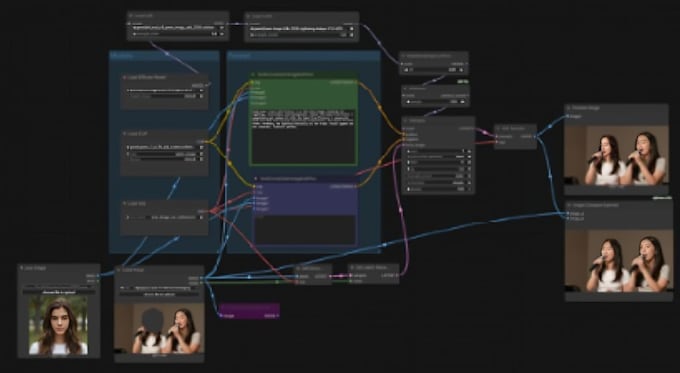
Task: Select the masked-face singers input thumbnail
Action: [x=159, y=328]
